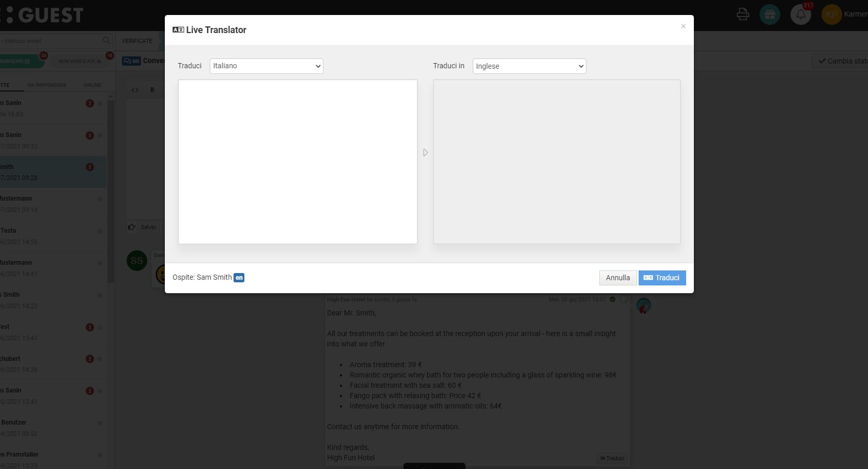The image size is (868, 469).
Task: Click the note icon in message header
Action: click(624, 299)
